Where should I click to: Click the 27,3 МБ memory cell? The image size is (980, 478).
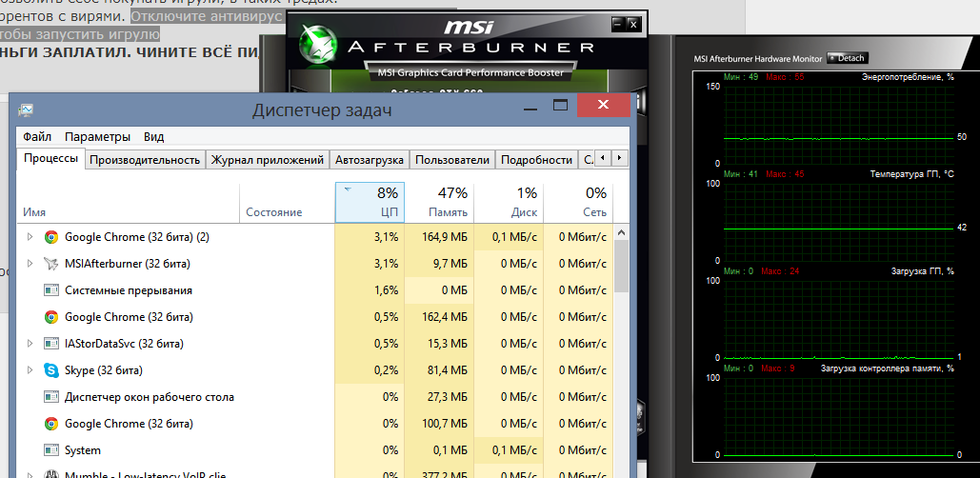[439, 397]
